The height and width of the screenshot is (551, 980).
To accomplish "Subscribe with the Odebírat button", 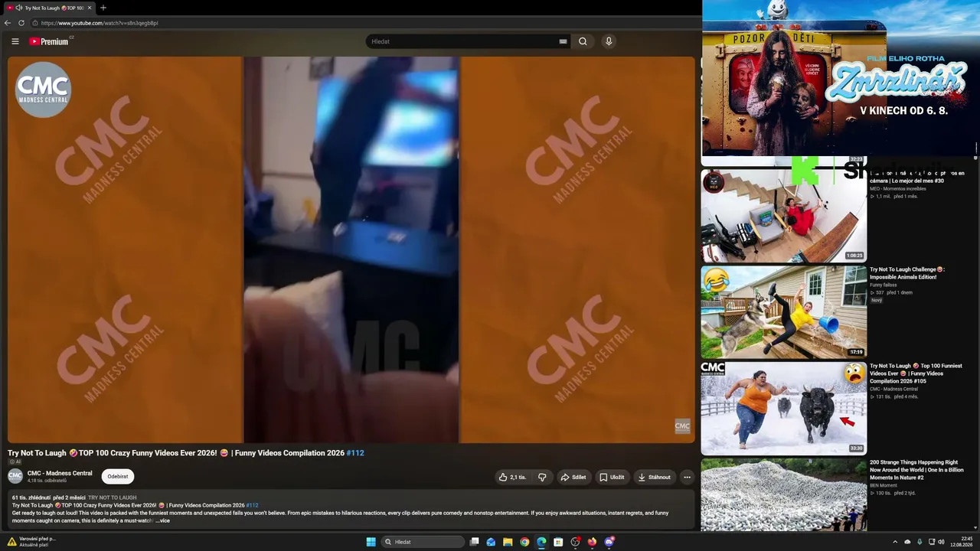I will click(118, 477).
